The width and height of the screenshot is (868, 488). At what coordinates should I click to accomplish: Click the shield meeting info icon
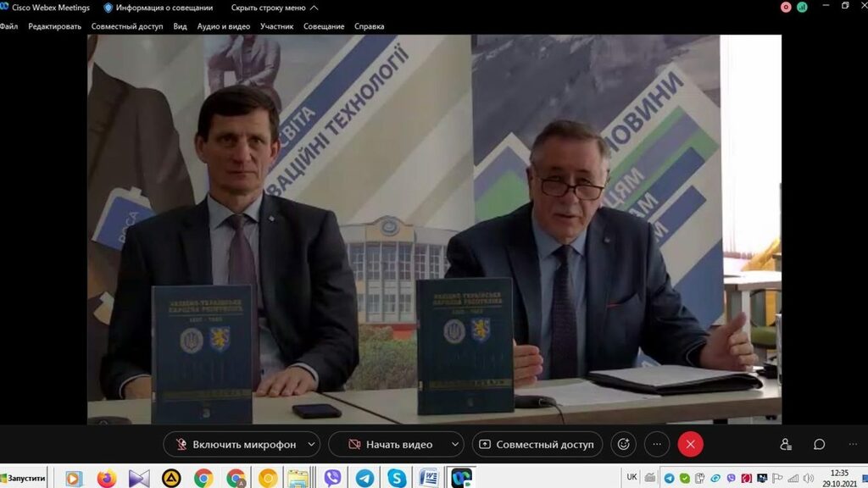click(x=108, y=8)
